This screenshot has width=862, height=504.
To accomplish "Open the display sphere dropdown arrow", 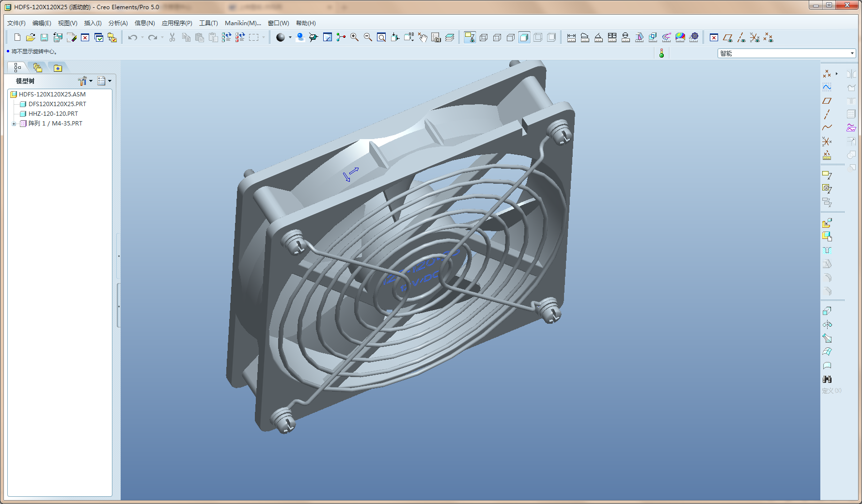I will tap(290, 37).
